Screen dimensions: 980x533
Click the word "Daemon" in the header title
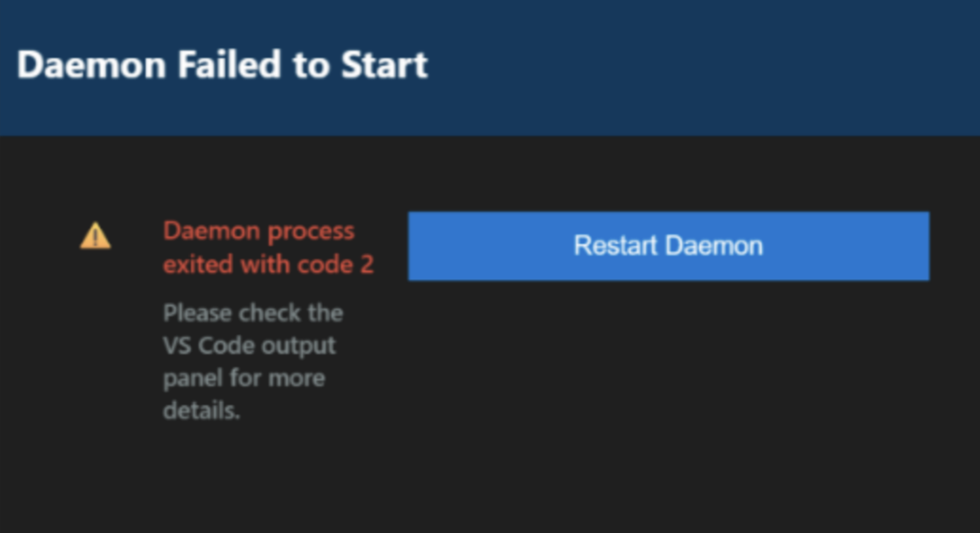pos(78,65)
